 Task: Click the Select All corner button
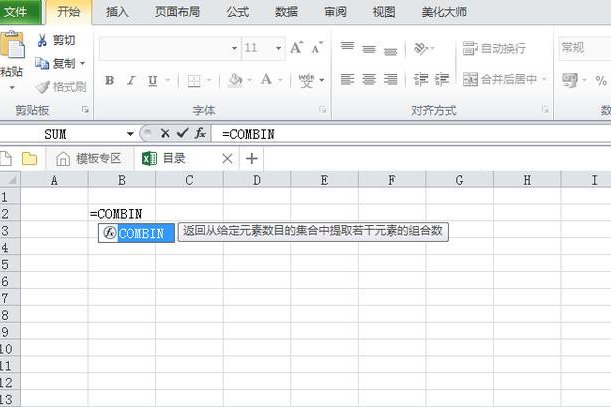[10, 180]
